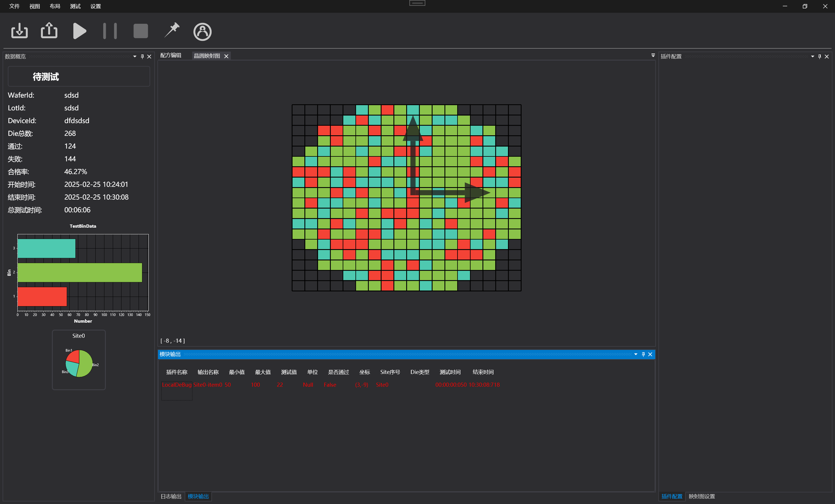Close the 晶圆映射图 tab
The height and width of the screenshot is (504, 835).
point(226,56)
